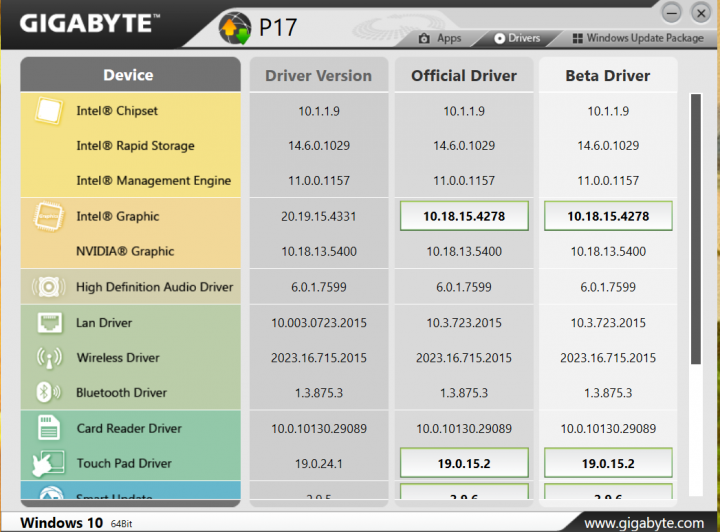Click the Card Reader Driver SD card icon
The height and width of the screenshot is (532, 720).
(49, 428)
